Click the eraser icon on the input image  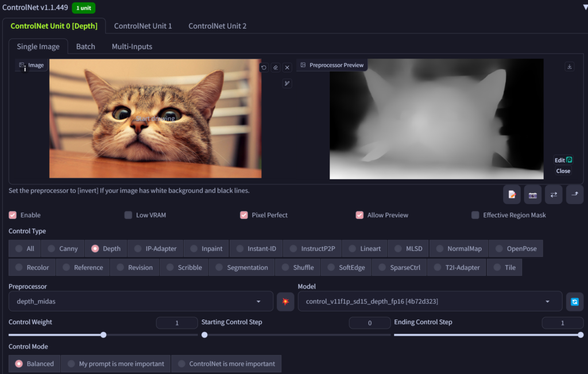(x=276, y=67)
